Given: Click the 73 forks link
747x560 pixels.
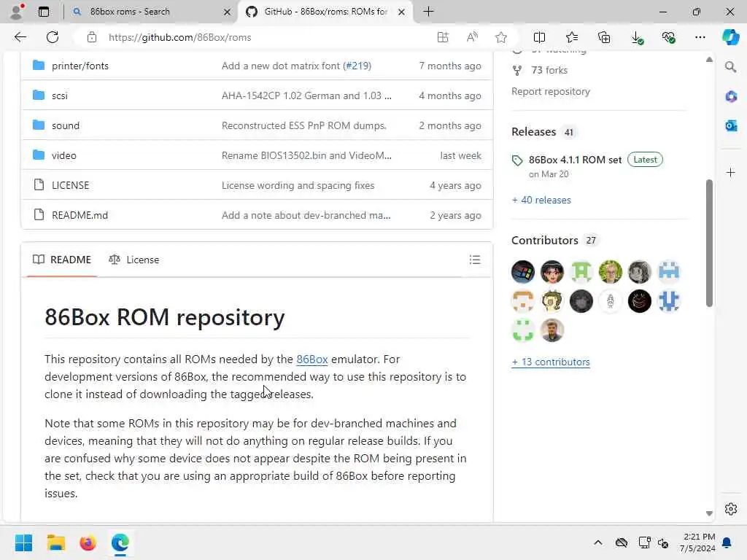Looking at the screenshot, I should 549,70.
